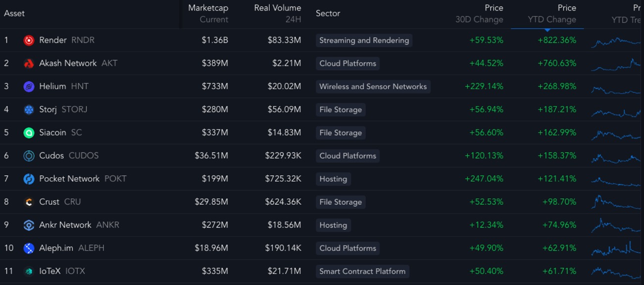
Task: Click the Akash Network logo icon
Action: pyautogui.click(x=29, y=63)
